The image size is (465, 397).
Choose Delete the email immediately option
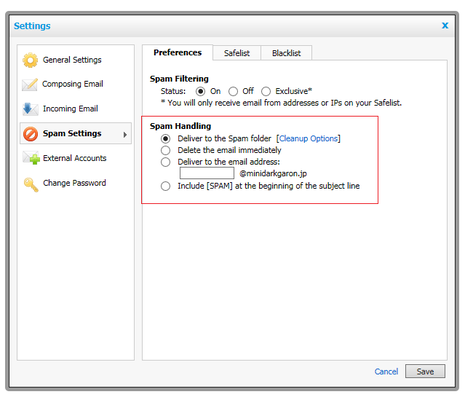point(165,150)
